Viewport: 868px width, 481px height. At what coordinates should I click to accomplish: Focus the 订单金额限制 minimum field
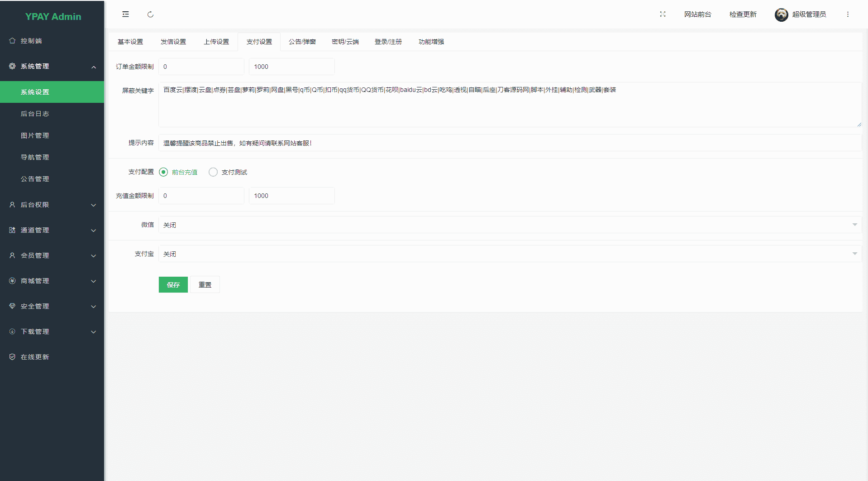click(201, 67)
